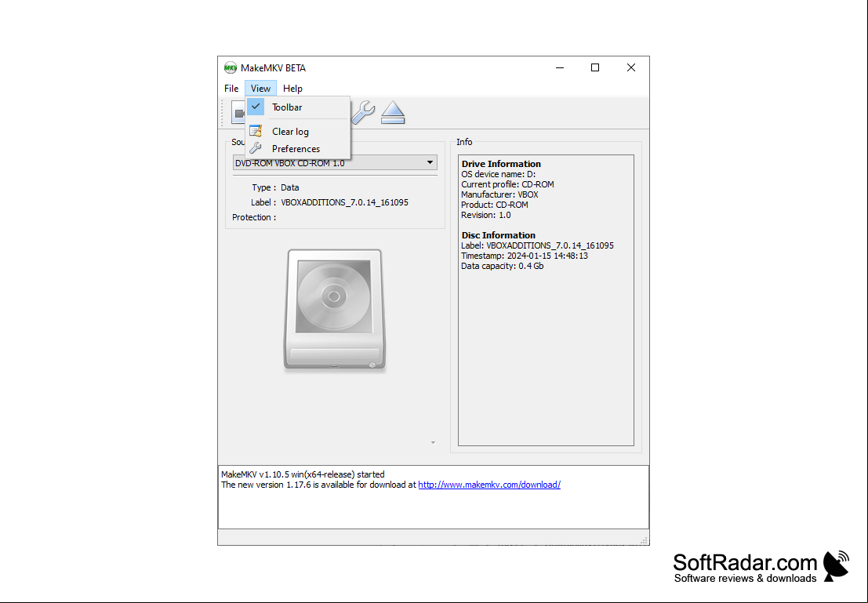
Task: Open the File menu
Action: point(231,89)
